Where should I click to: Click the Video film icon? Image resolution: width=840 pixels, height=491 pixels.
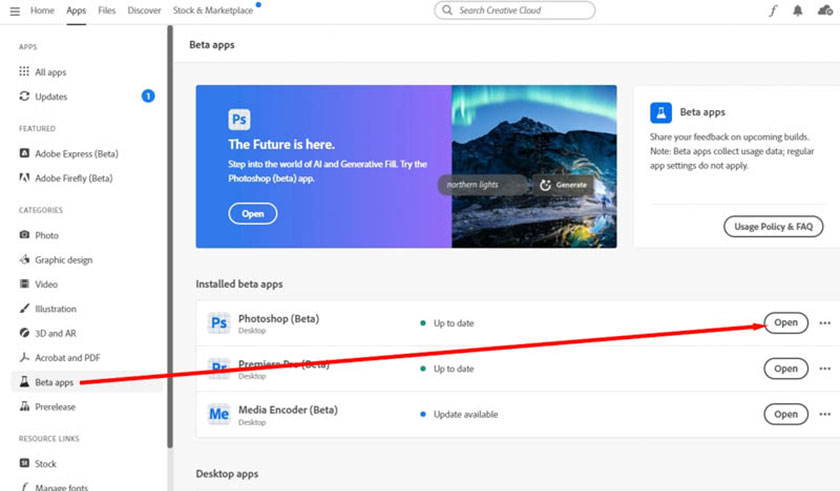[x=24, y=284]
